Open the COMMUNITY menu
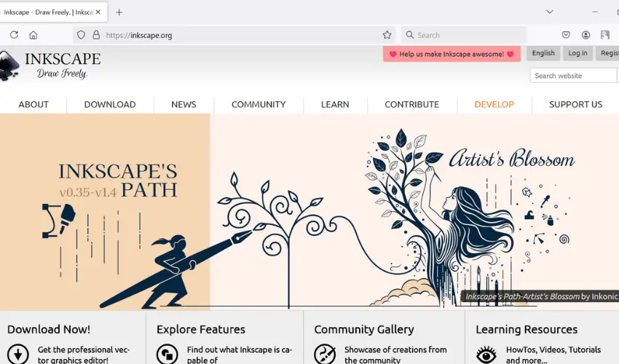The image size is (619, 364). (259, 104)
